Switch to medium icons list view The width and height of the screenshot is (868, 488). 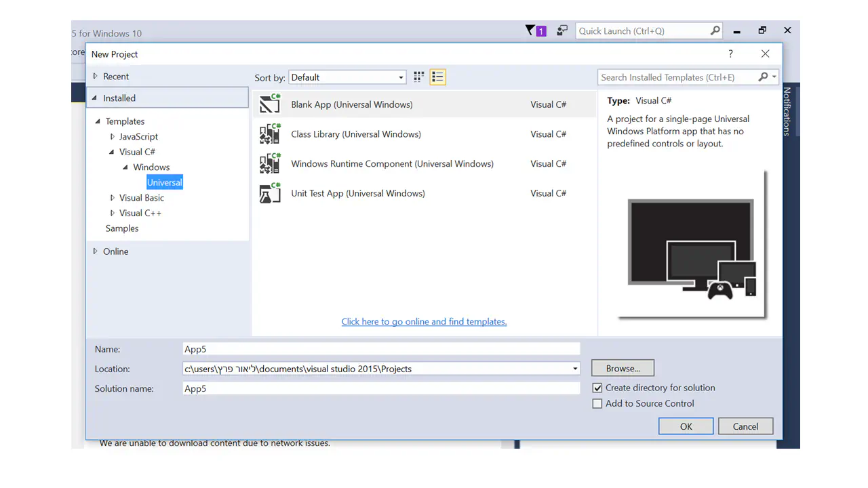pos(437,77)
